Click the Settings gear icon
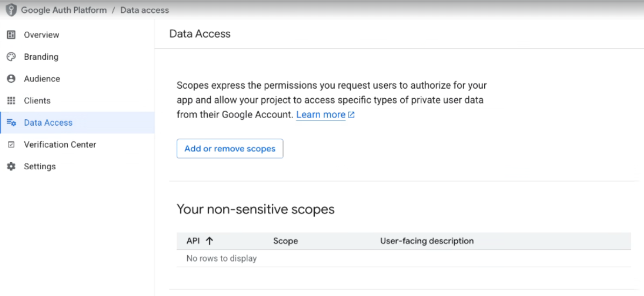 [x=11, y=167]
